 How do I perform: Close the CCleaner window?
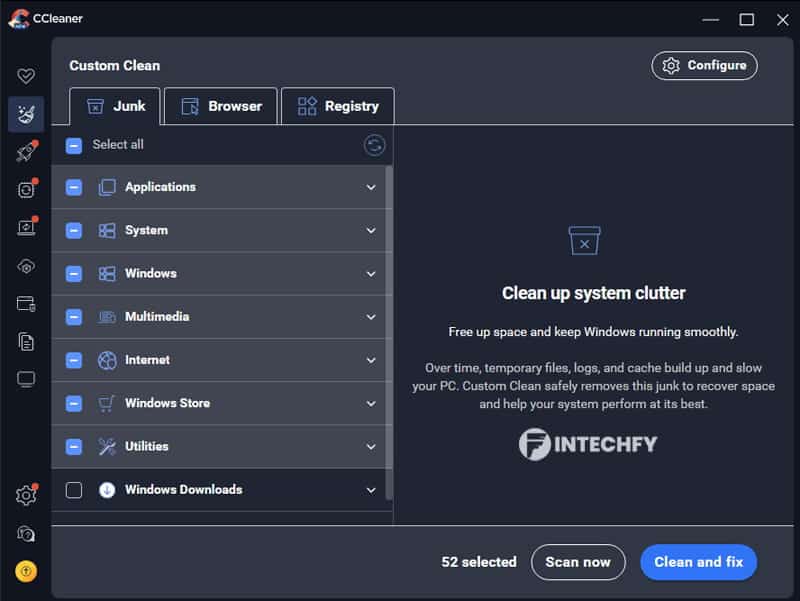tap(783, 20)
